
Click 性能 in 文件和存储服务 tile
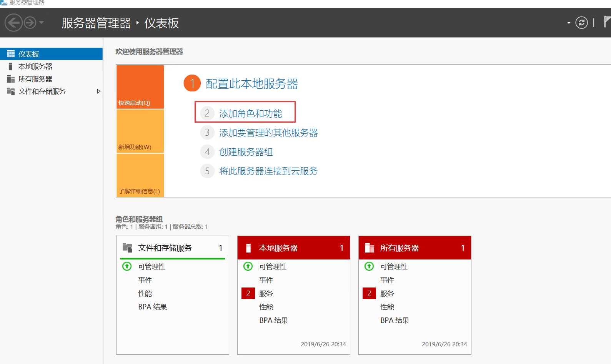click(145, 293)
